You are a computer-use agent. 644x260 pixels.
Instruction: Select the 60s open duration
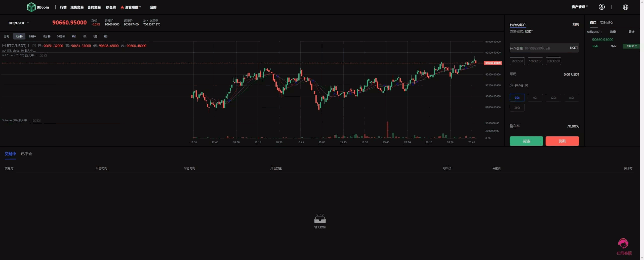coord(535,98)
